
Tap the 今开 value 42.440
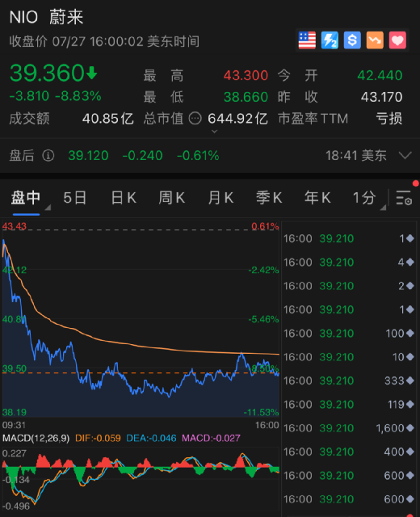[380, 75]
